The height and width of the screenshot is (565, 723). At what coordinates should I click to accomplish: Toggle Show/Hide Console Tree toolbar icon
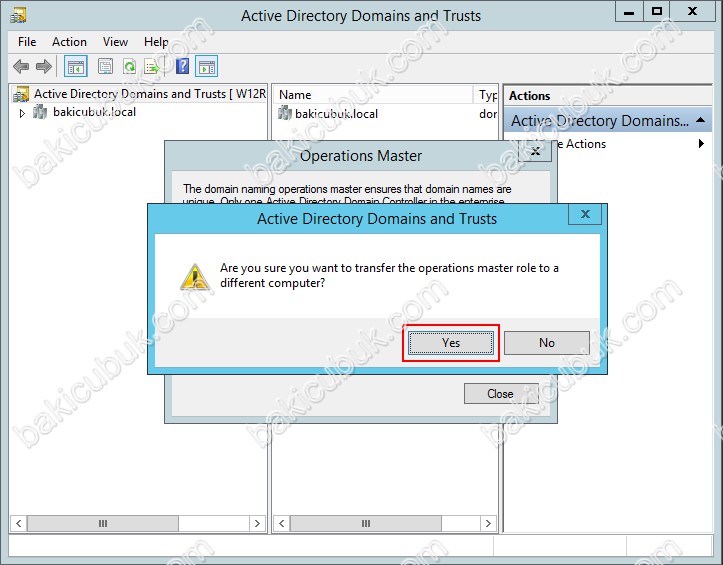(76, 67)
